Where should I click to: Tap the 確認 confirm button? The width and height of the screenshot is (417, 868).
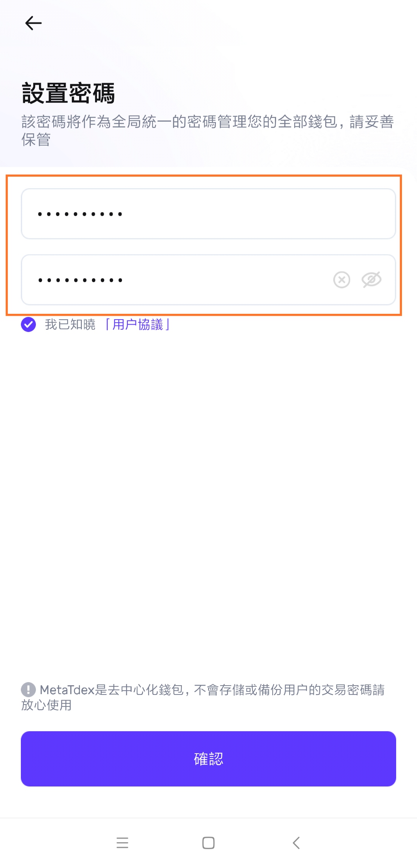208,759
